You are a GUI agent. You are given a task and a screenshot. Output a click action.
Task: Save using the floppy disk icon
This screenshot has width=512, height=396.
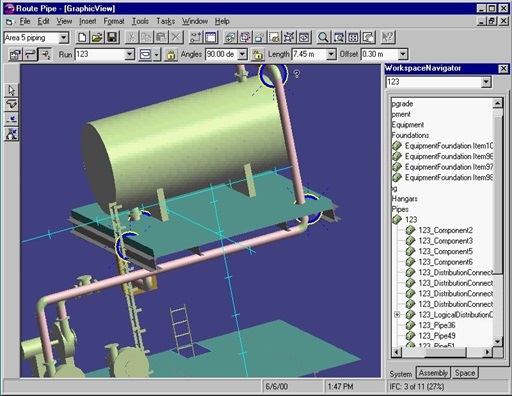[x=112, y=37]
